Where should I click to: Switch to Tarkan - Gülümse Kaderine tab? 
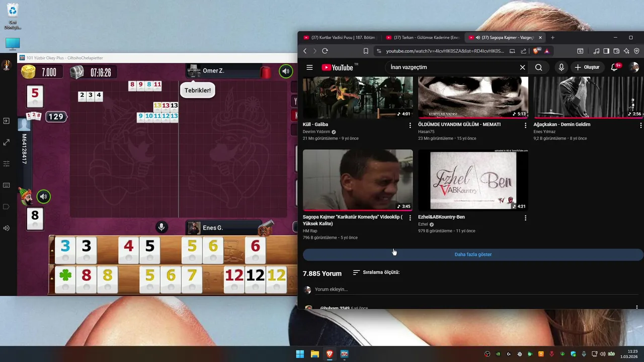pos(423,38)
